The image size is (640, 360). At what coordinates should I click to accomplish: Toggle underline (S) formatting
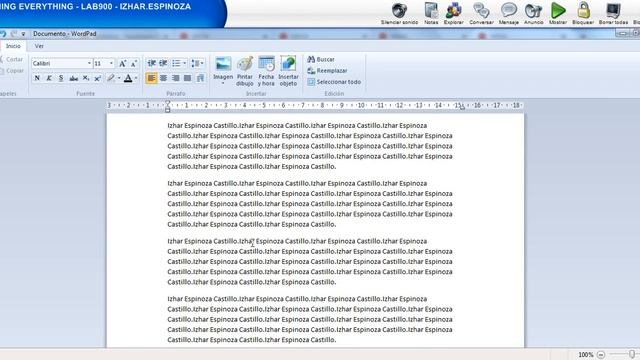(61, 78)
